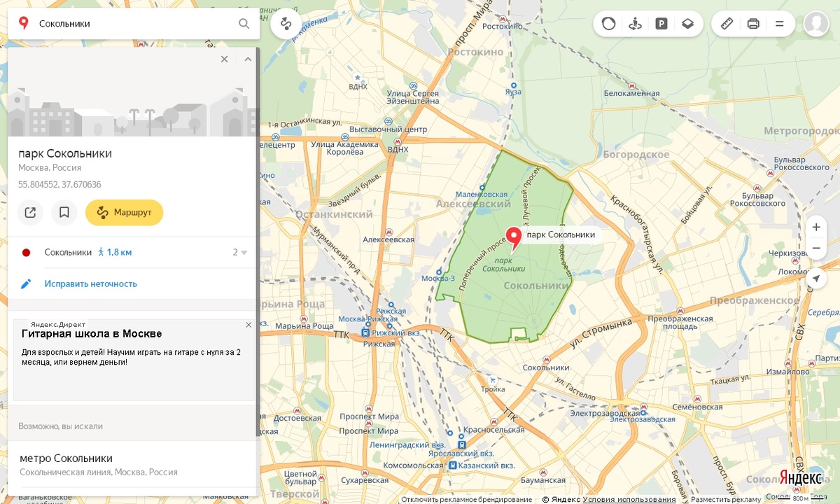Viewport: 840px width, 504px height.
Task: Click the red park Sokolniki map pin
Action: click(x=514, y=238)
